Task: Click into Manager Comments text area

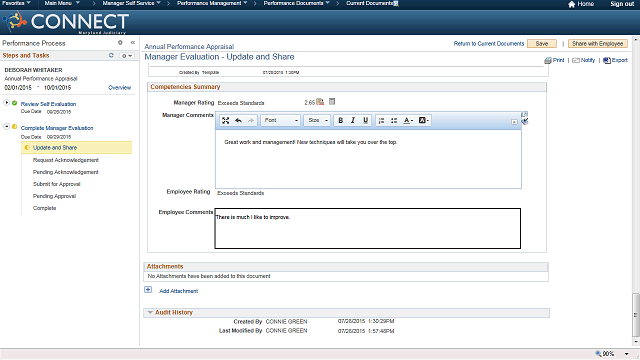Action: pos(368,158)
